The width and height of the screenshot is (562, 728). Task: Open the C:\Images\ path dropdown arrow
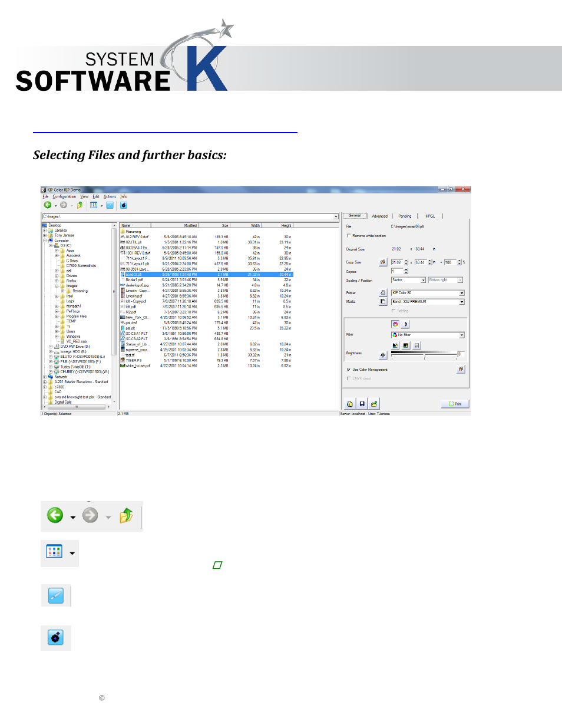(x=336, y=217)
